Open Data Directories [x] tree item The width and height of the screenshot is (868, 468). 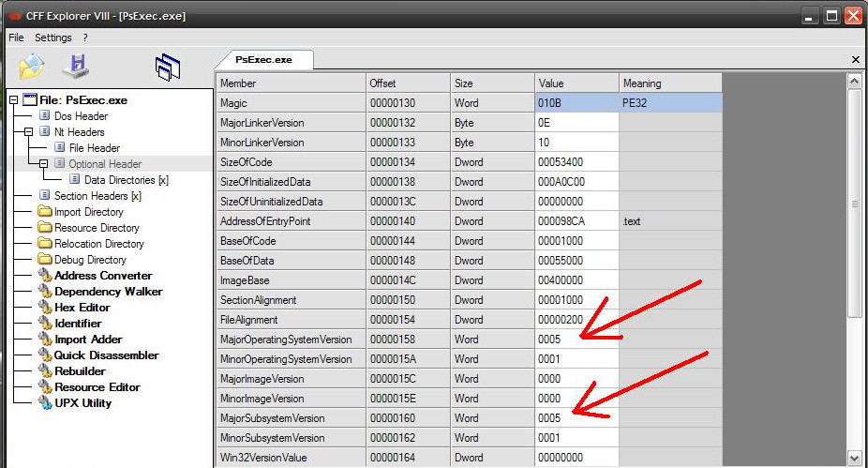point(127,180)
